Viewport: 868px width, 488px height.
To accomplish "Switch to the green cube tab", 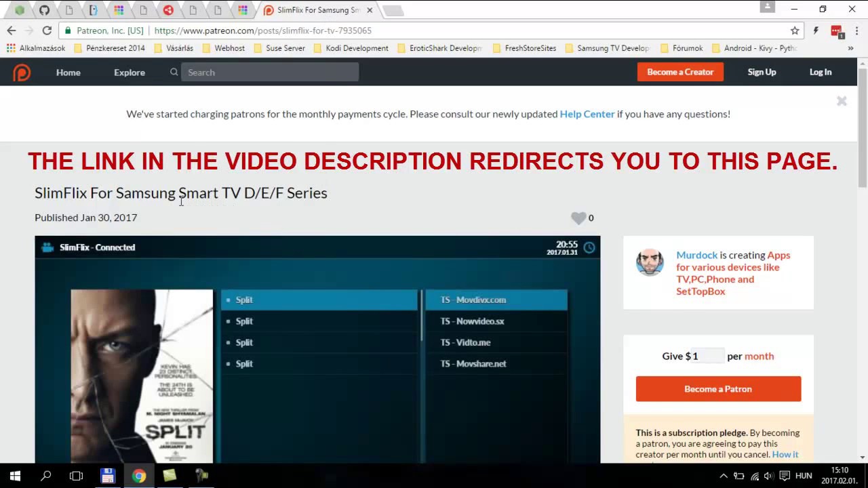I will [20, 10].
